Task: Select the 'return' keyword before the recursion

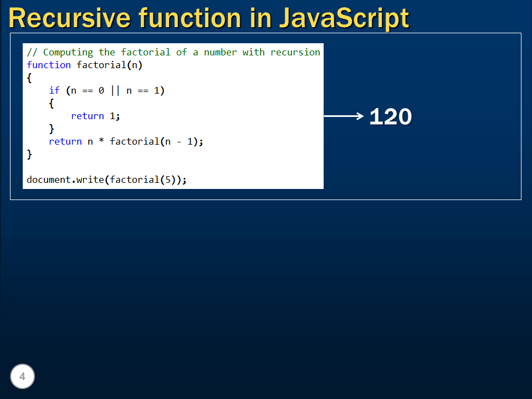Action: 65,141
